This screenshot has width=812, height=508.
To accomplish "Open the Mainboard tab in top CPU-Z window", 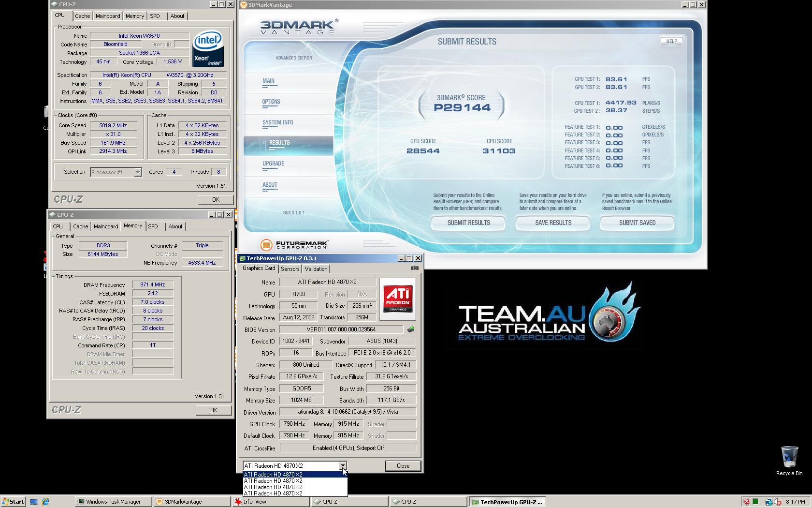I will (x=108, y=16).
